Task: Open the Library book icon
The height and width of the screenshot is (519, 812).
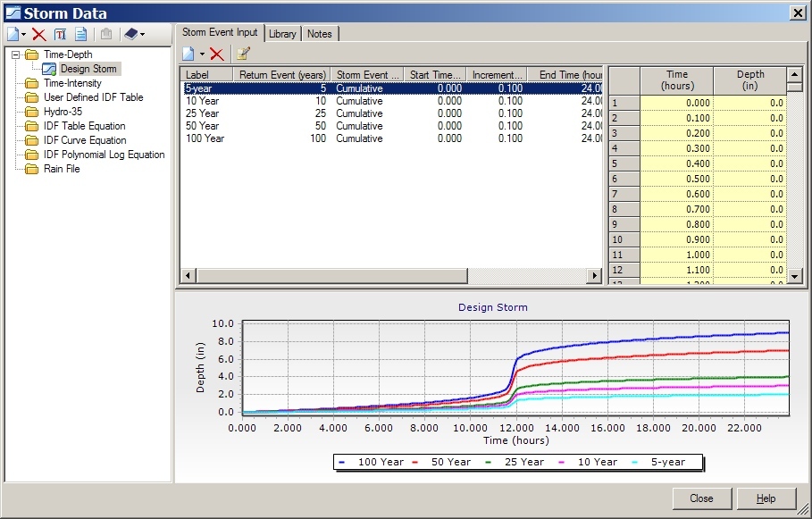Action: tap(130, 33)
